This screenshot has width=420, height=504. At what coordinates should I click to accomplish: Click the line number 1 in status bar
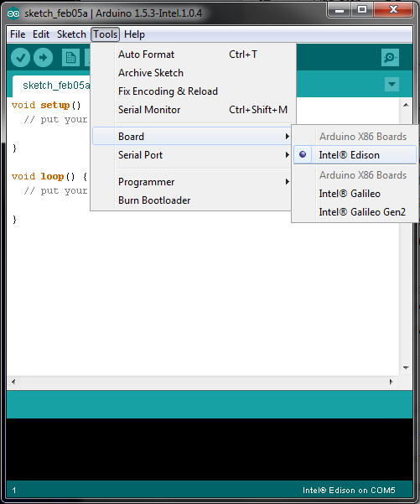pos(14,491)
